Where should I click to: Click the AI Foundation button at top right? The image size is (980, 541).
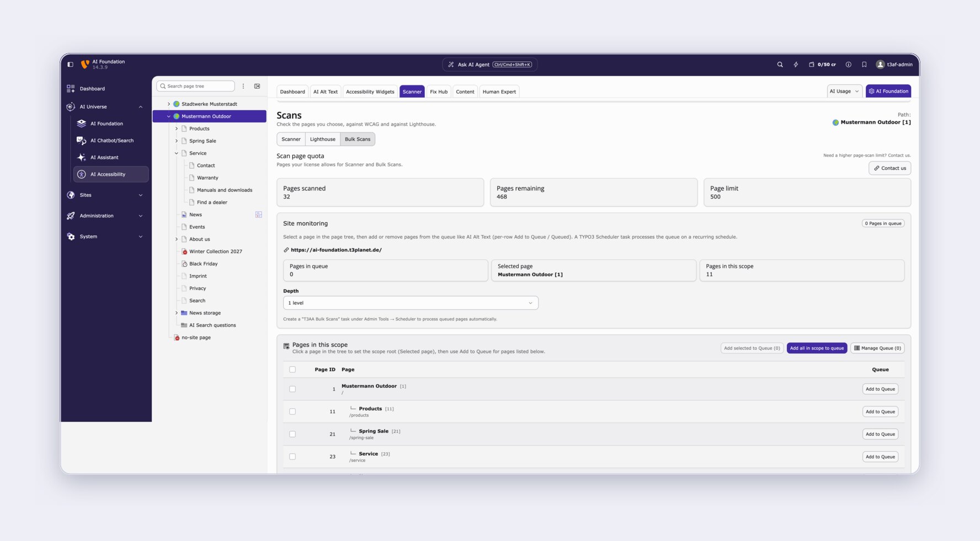tap(888, 91)
